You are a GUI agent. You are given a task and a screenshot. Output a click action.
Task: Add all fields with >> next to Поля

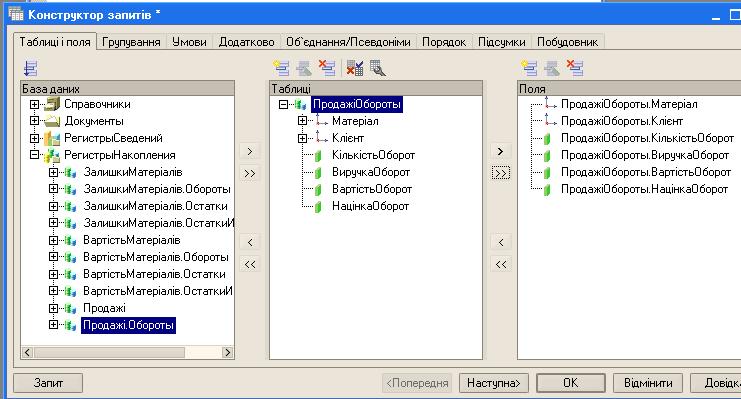(x=501, y=173)
